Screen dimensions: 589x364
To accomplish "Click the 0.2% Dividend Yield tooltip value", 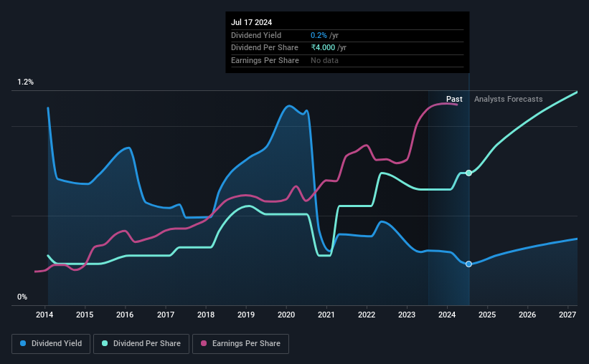I will tap(319, 35).
